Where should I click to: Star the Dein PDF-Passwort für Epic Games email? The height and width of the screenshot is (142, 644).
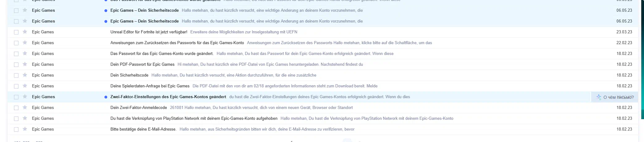pyautogui.click(x=25, y=64)
